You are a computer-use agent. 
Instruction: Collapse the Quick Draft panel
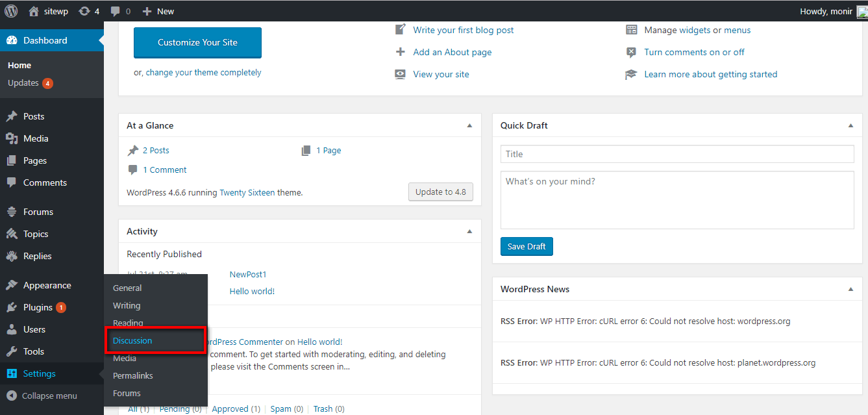tap(851, 125)
